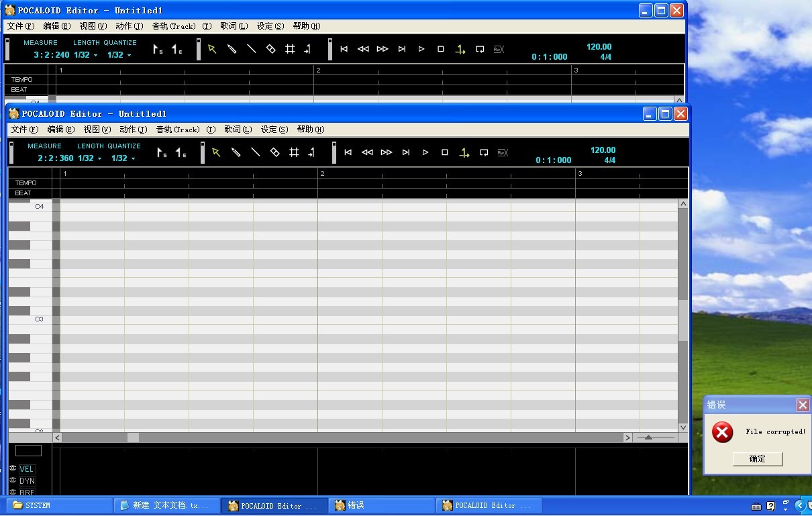Open QUANTIZE 1/32 dropdown in back editor window
812x516 pixels.
tap(119, 55)
